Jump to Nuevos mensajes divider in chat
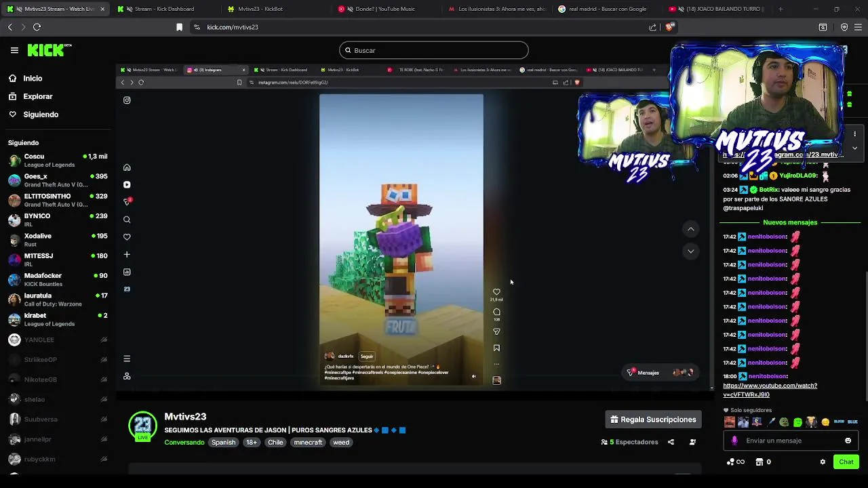This screenshot has height=488, width=868. [x=790, y=222]
